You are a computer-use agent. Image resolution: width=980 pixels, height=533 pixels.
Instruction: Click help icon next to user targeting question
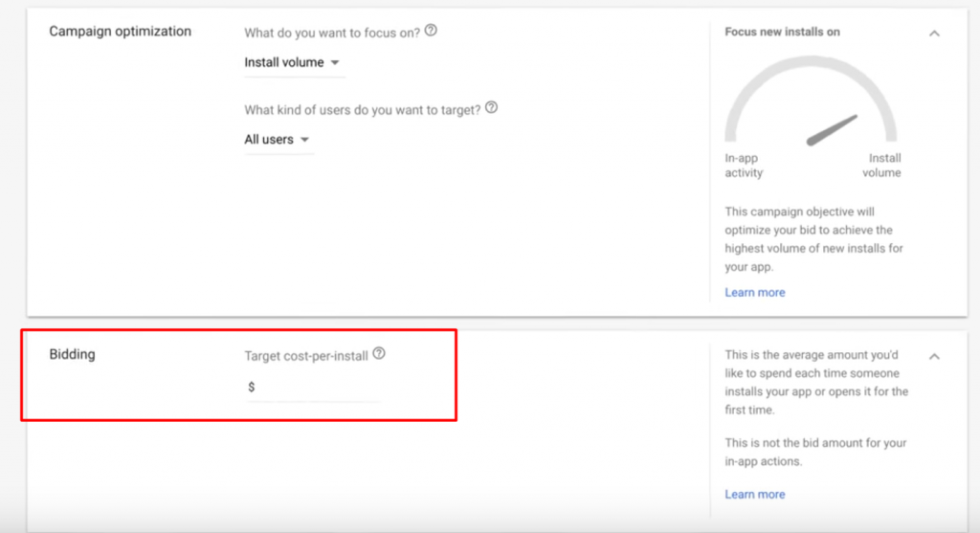491,108
